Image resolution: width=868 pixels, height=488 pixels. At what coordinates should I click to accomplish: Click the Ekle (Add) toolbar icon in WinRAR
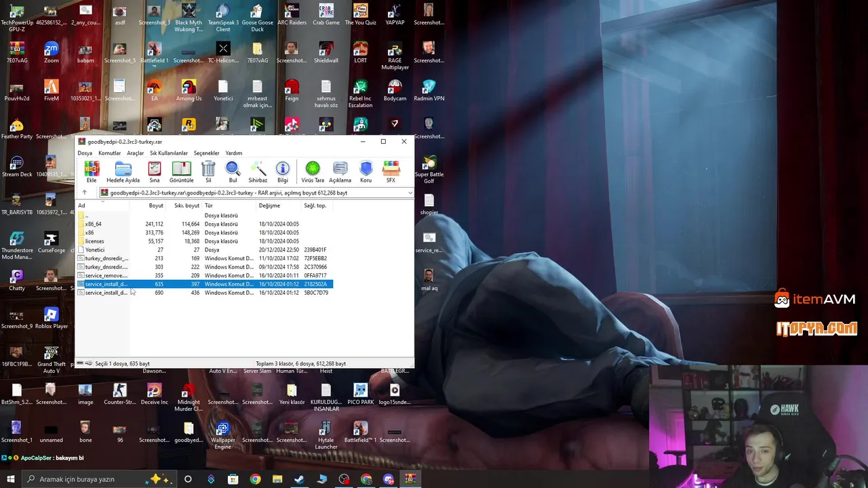pyautogui.click(x=92, y=172)
